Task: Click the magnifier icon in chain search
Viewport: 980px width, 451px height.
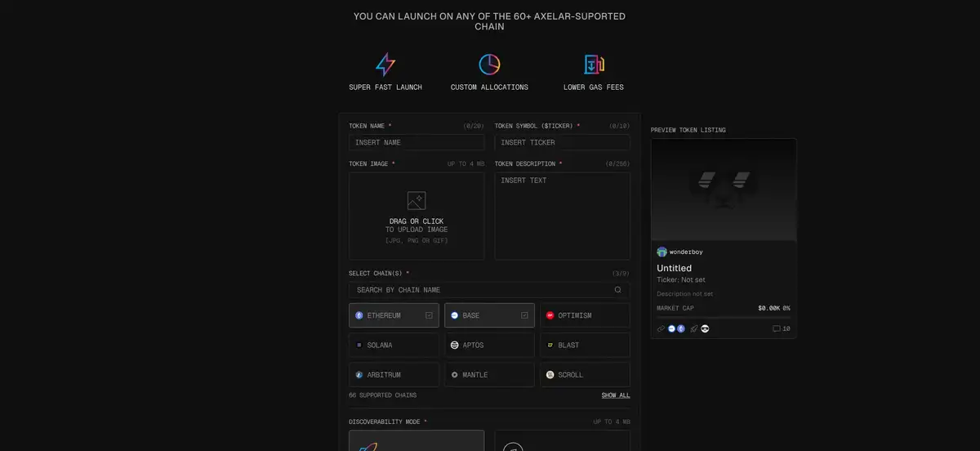Action: coord(618,290)
